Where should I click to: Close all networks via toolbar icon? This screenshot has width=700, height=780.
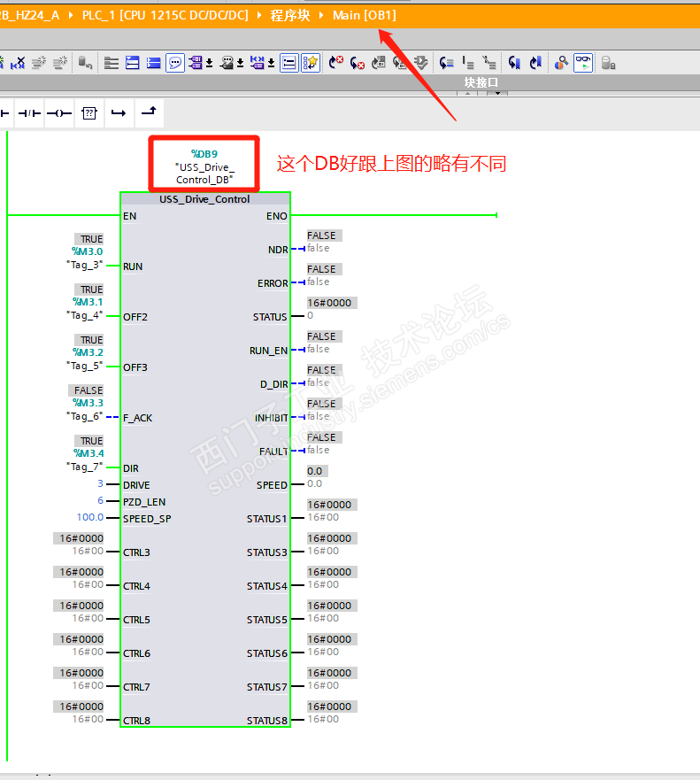(154, 63)
